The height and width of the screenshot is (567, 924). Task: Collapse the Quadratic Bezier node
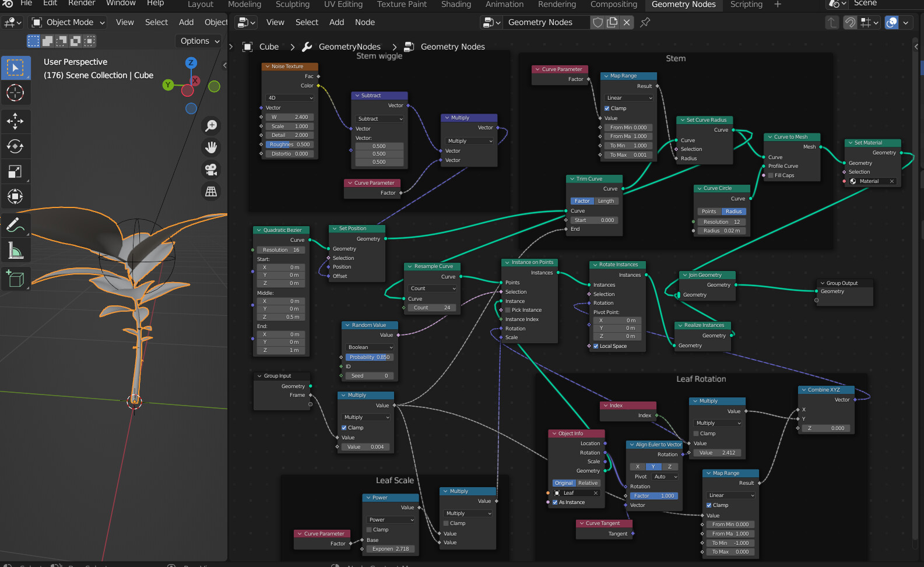click(258, 230)
